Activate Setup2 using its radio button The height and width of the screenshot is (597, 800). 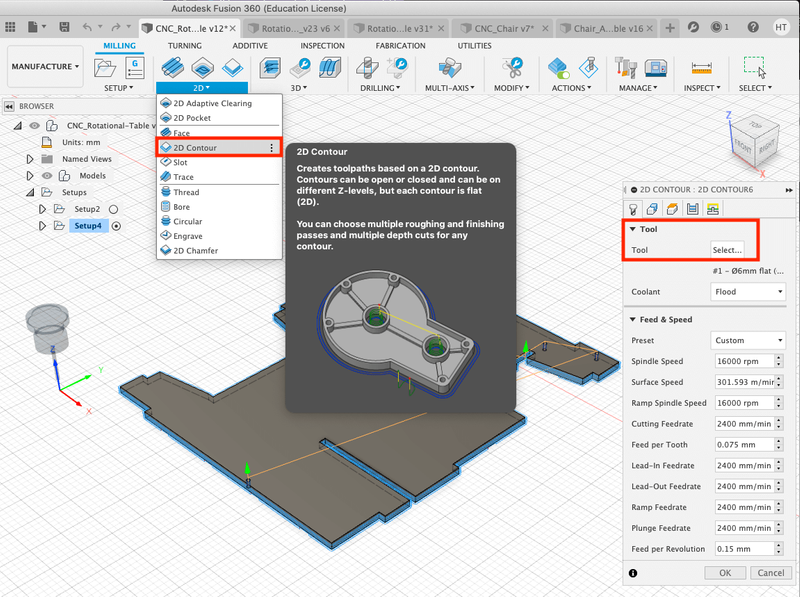(114, 209)
